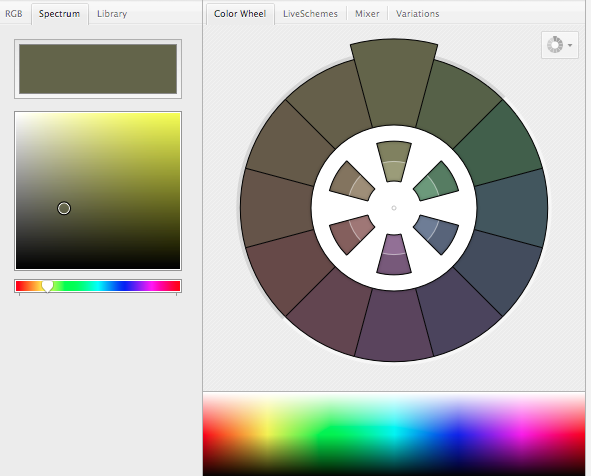Open the color wheel style dropdown
This screenshot has height=476, width=591.
(560, 45)
